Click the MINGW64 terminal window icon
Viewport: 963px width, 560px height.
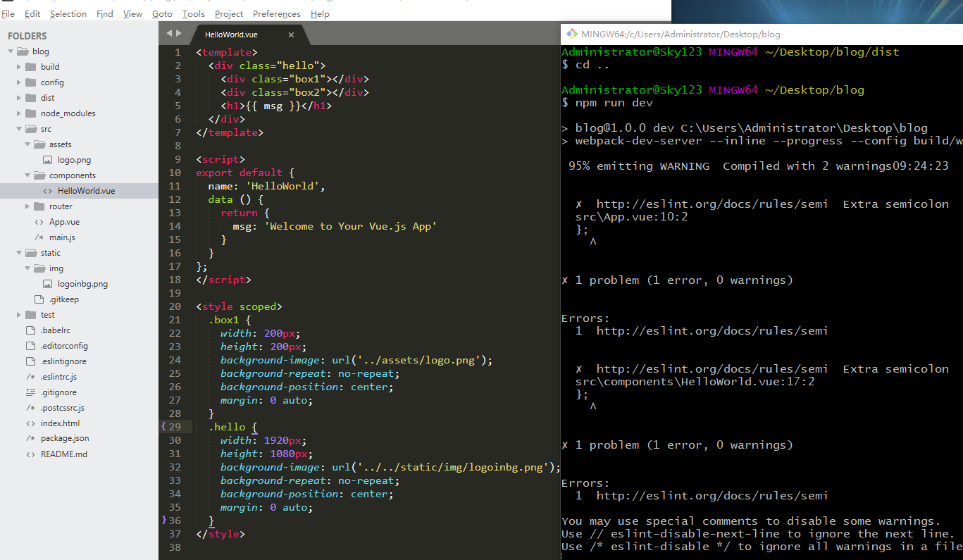(571, 34)
